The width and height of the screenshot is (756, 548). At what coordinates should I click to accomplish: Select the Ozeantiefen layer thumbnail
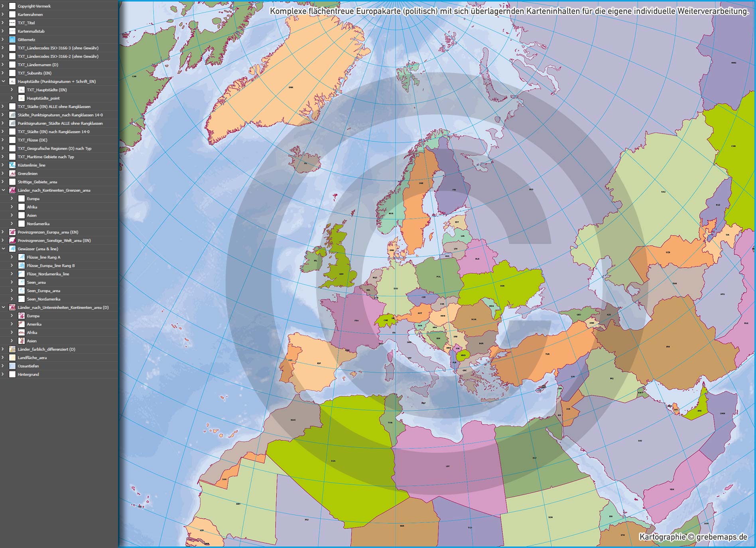point(12,366)
